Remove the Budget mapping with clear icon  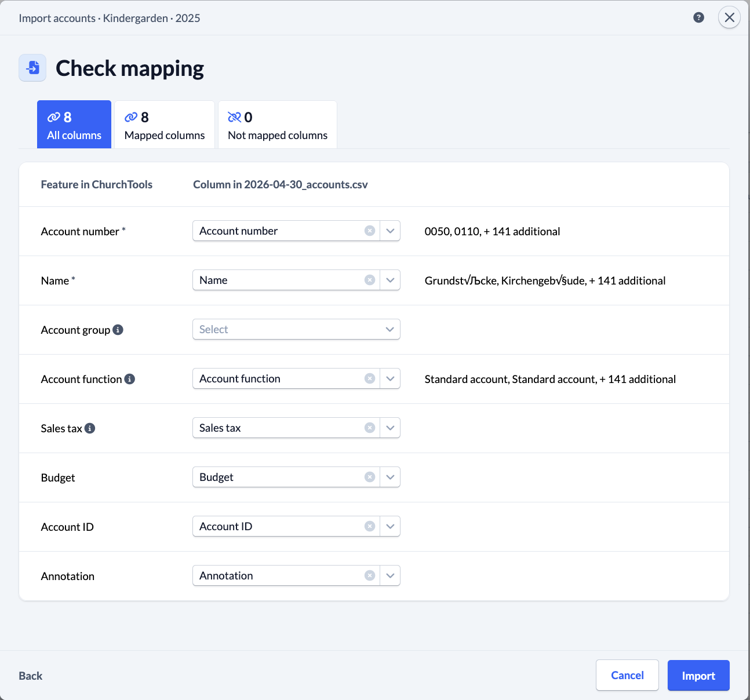tap(369, 477)
